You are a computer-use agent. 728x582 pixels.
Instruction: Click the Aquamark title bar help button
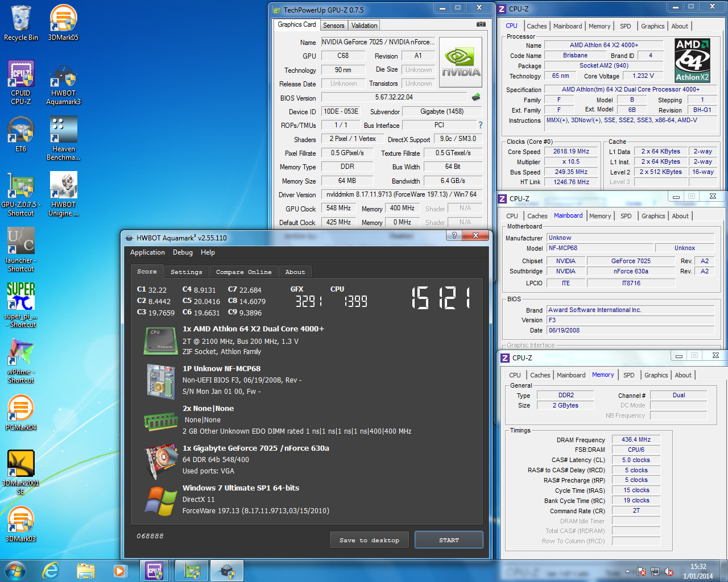coord(453,235)
